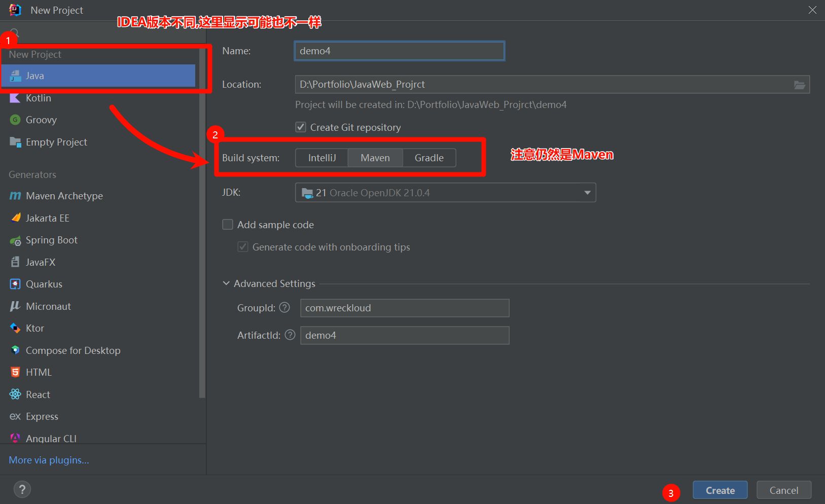
Task: Click the JavaFX icon
Action: [15, 262]
